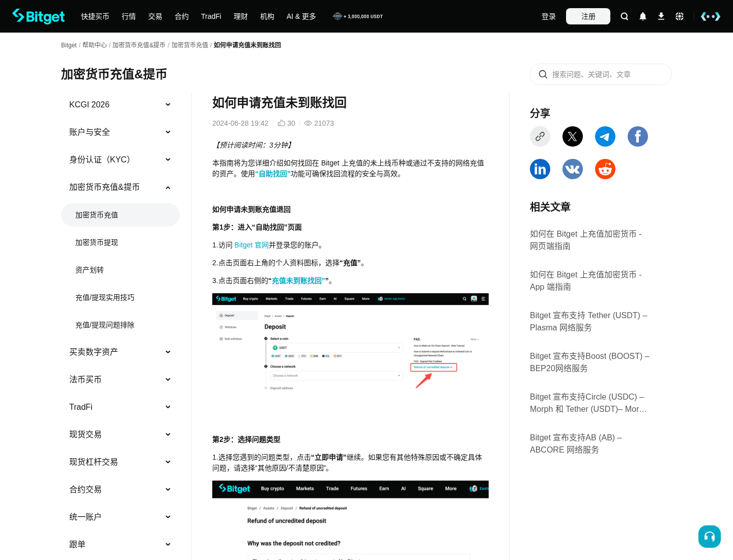
Task: Click the 3,000,000 USDT promo badge
Action: click(x=358, y=16)
